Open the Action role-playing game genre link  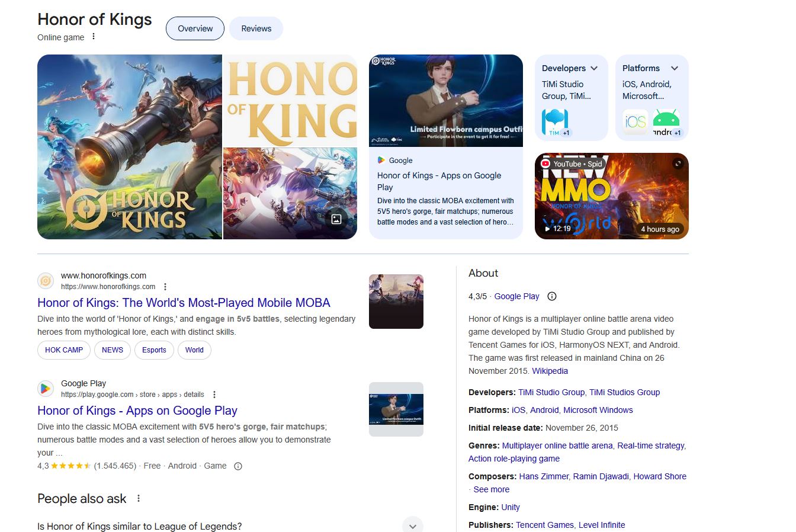tap(514, 459)
